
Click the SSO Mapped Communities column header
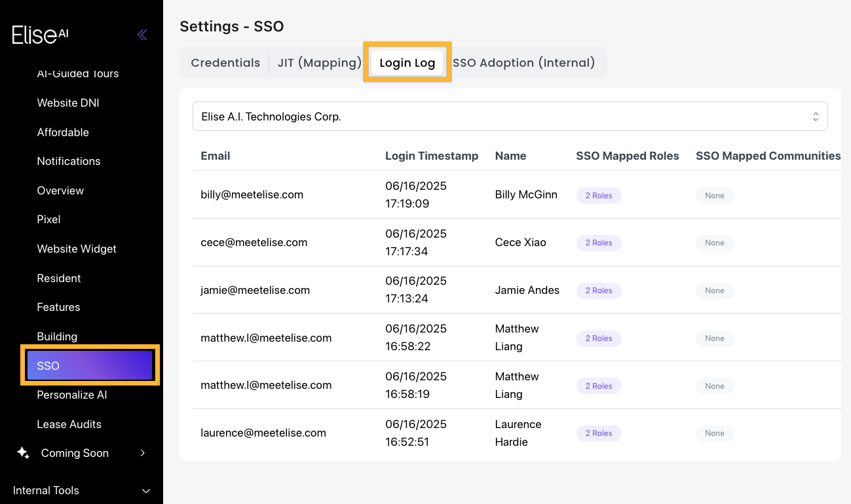point(768,156)
